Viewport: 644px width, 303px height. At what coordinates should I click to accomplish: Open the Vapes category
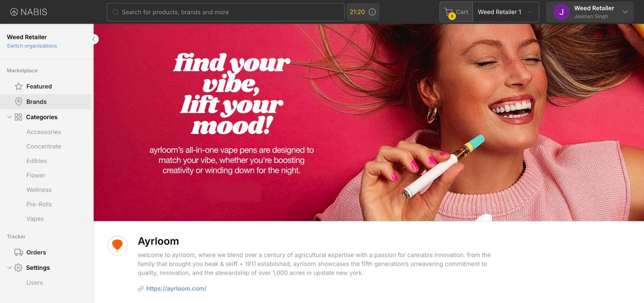[x=35, y=219]
